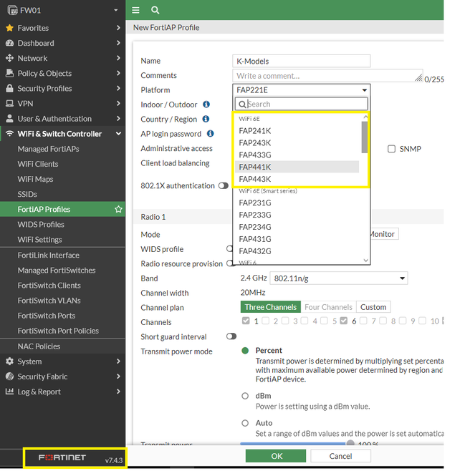Open the FW01 device selector dropdown
The width and height of the screenshot is (465, 476).
click(x=116, y=10)
